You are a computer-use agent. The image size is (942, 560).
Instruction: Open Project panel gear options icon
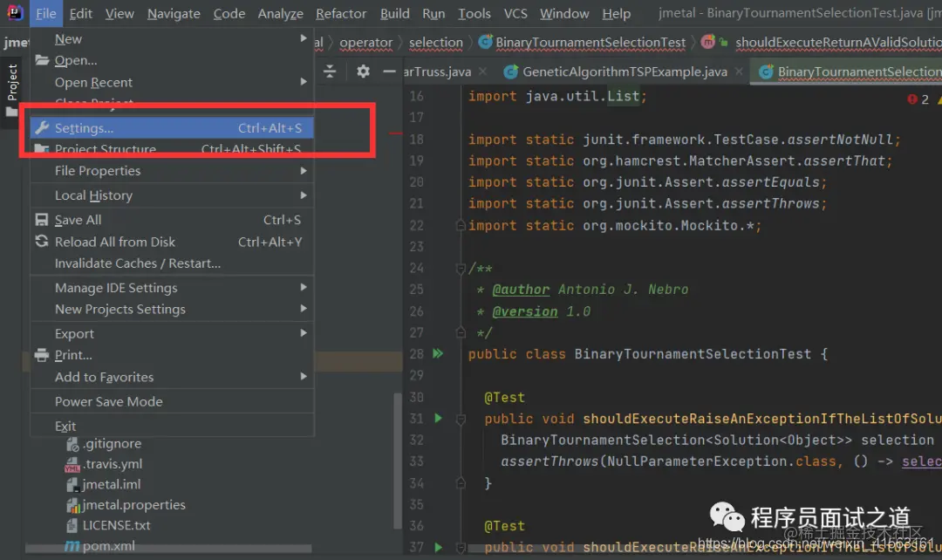363,72
